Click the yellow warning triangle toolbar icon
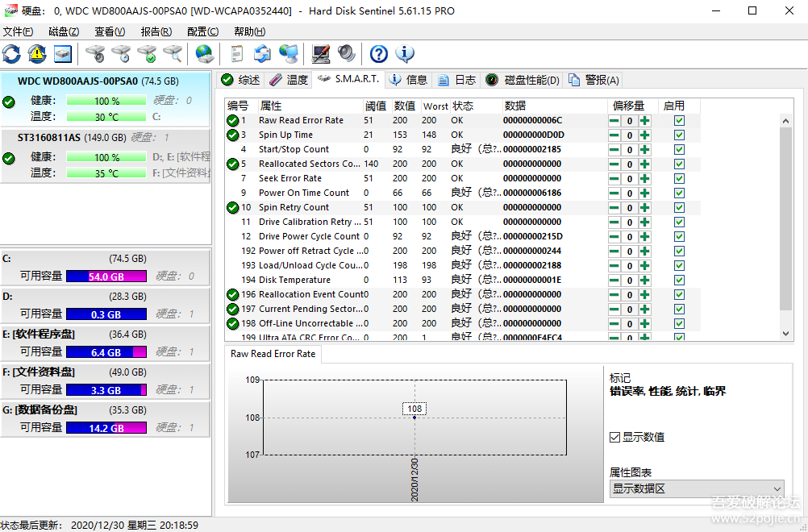 (37, 53)
